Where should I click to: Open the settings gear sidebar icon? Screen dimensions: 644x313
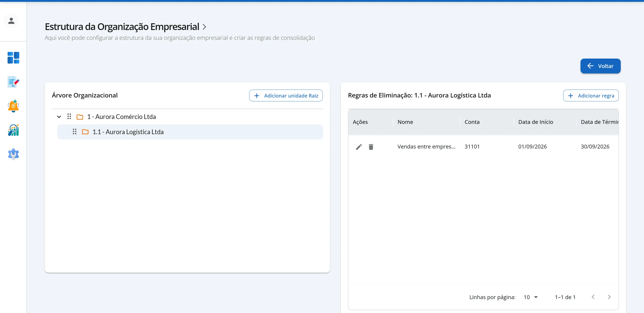[13, 154]
